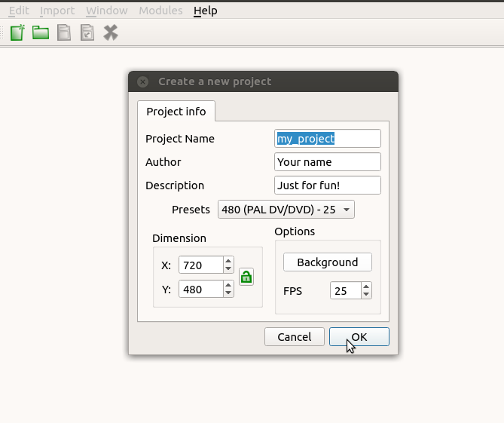The height and width of the screenshot is (423, 504).
Task: Click the Save project as toolbar icon
Action: click(87, 32)
